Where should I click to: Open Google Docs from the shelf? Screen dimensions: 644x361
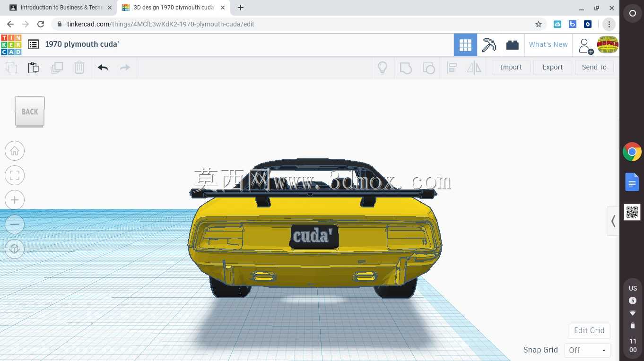632,182
